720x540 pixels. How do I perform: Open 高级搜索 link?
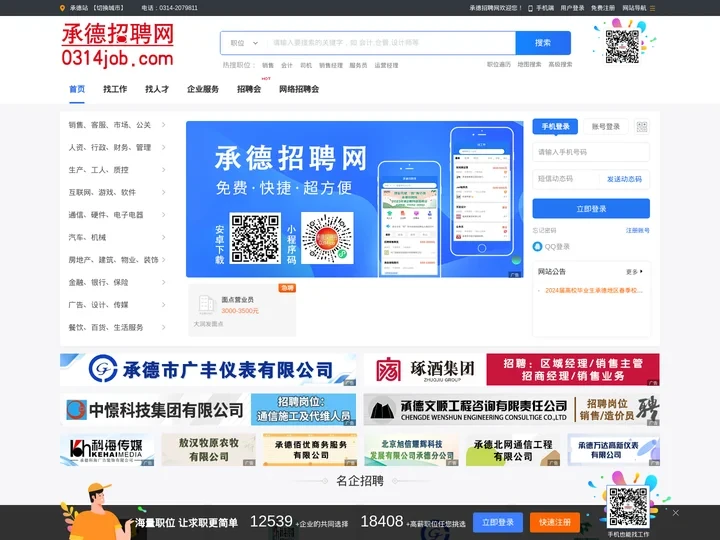tap(560, 65)
